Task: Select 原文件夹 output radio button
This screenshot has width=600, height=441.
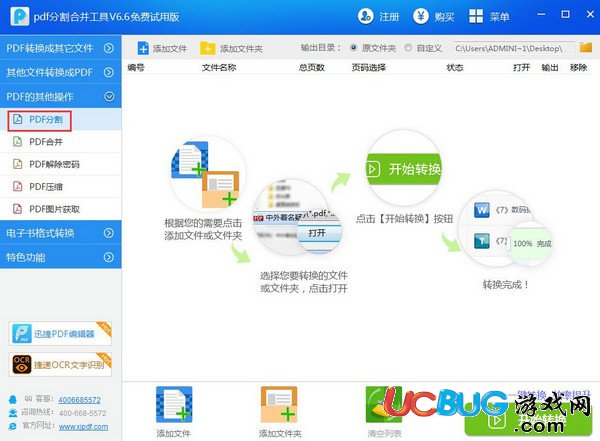Action: 354,48
